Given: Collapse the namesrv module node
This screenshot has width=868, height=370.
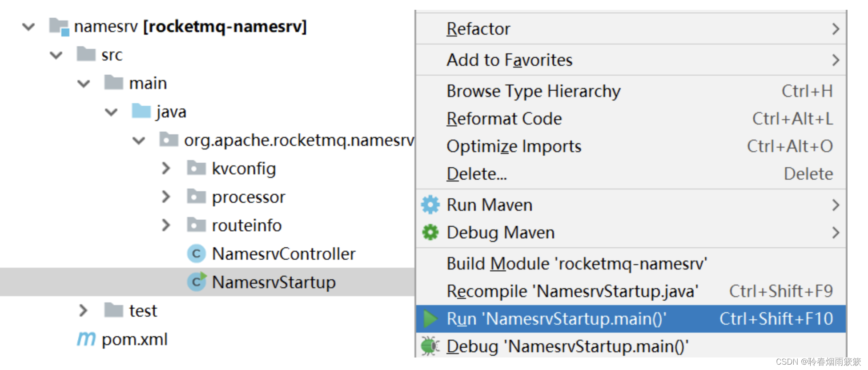Looking at the screenshot, I should click(28, 27).
